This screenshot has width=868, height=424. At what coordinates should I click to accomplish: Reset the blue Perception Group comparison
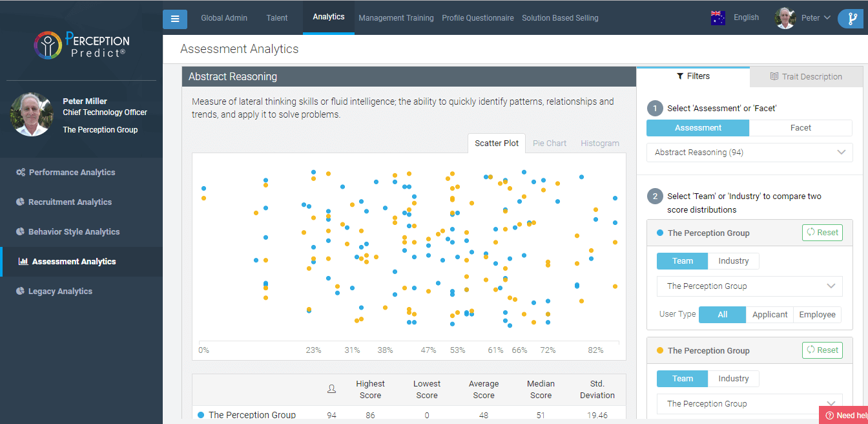822,233
